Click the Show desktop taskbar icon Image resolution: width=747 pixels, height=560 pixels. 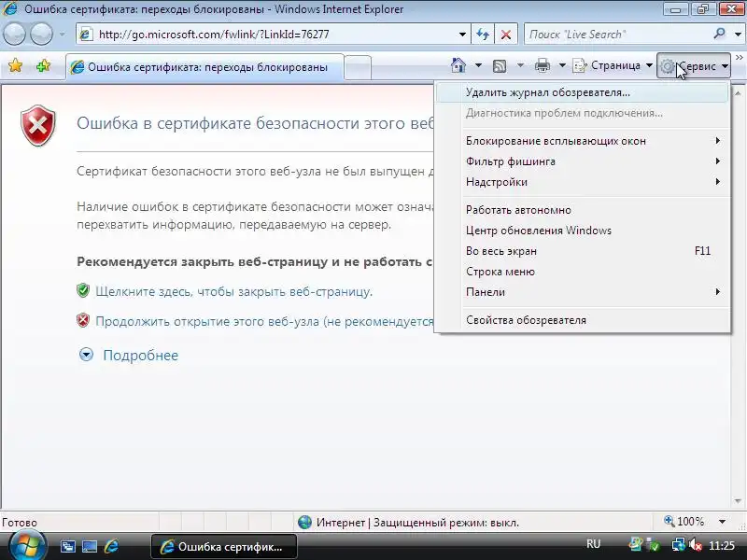[x=89, y=547]
